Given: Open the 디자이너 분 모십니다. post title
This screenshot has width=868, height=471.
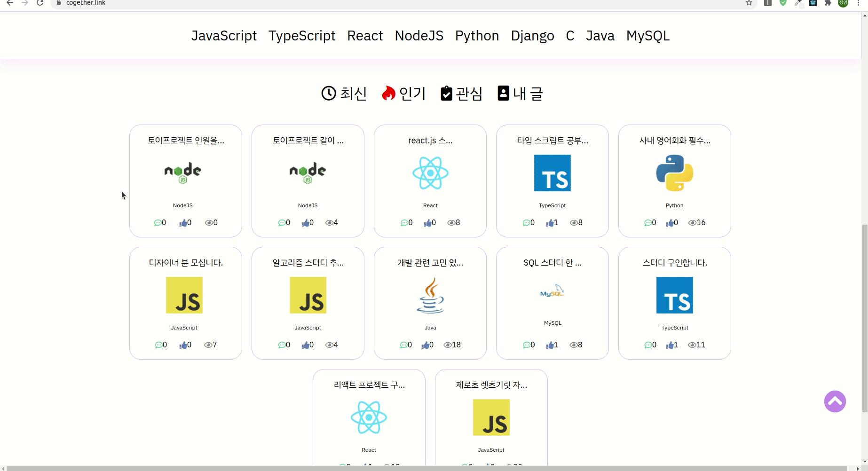Looking at the screenshot, I should [x=186, y=263].
